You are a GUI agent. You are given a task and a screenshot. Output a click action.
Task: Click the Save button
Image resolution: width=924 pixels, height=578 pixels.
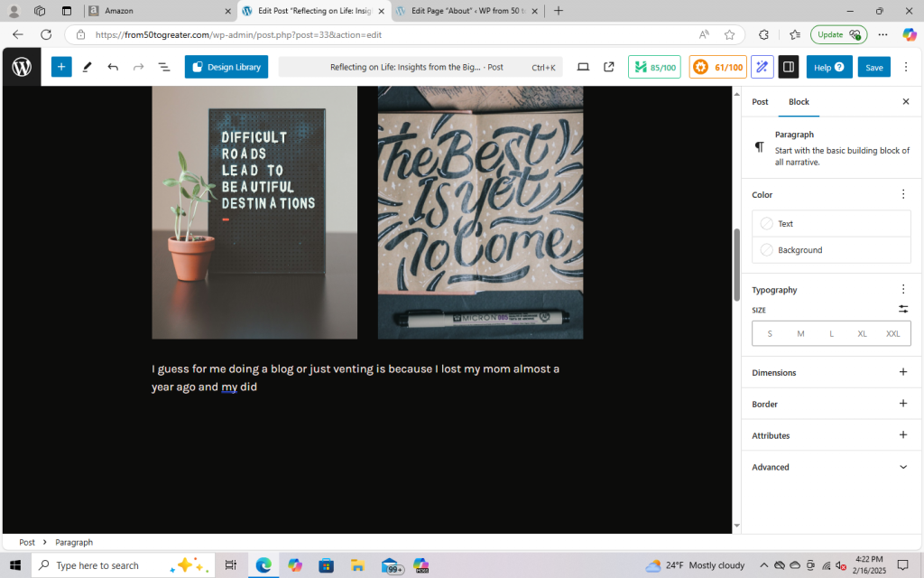tap(873, 67)
